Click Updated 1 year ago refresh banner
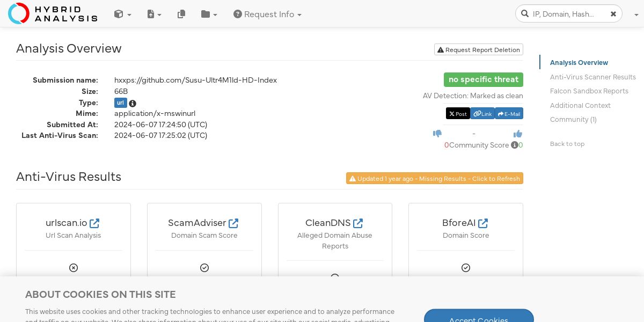This screenshot has width=644, height=322. (435, 178)
